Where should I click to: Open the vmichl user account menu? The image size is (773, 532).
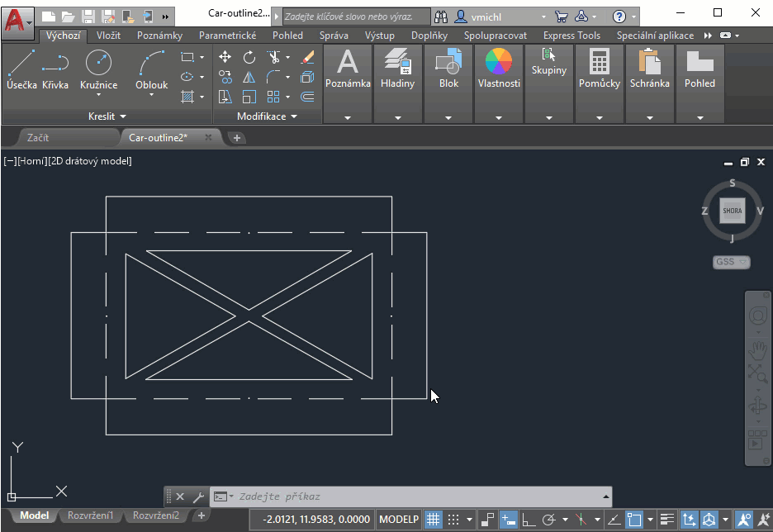[x=500, y=17]
